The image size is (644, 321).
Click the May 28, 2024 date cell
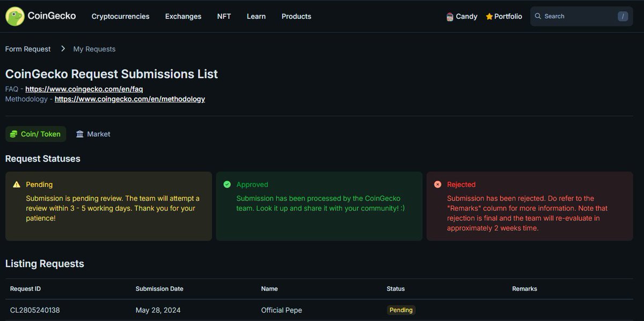pyautogui.click(x=158, y=310)
